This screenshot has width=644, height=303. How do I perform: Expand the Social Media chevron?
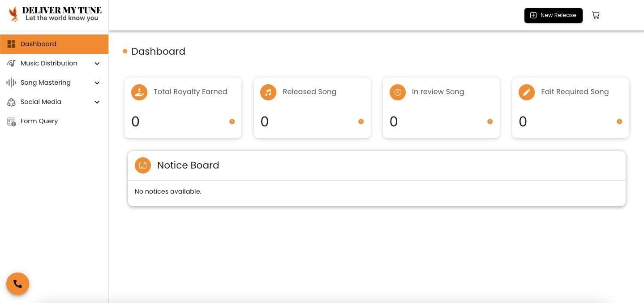97,102
